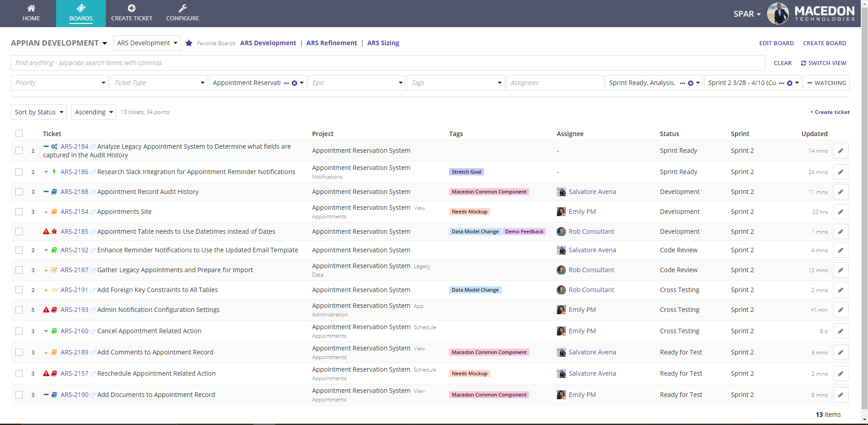Open the Priority filter dropdown

59,83
